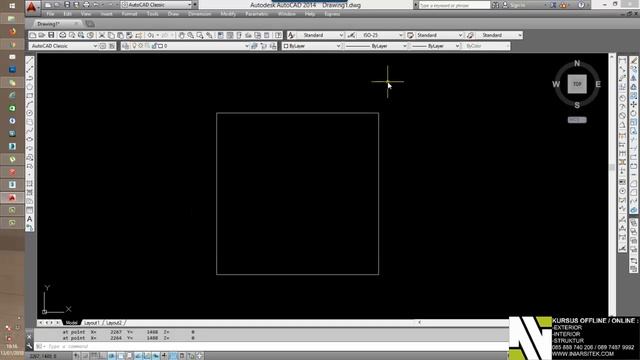The image size is (640, 360).
Task: Click the Plot icon in Standard toolbar
Action: pos(62,36)
